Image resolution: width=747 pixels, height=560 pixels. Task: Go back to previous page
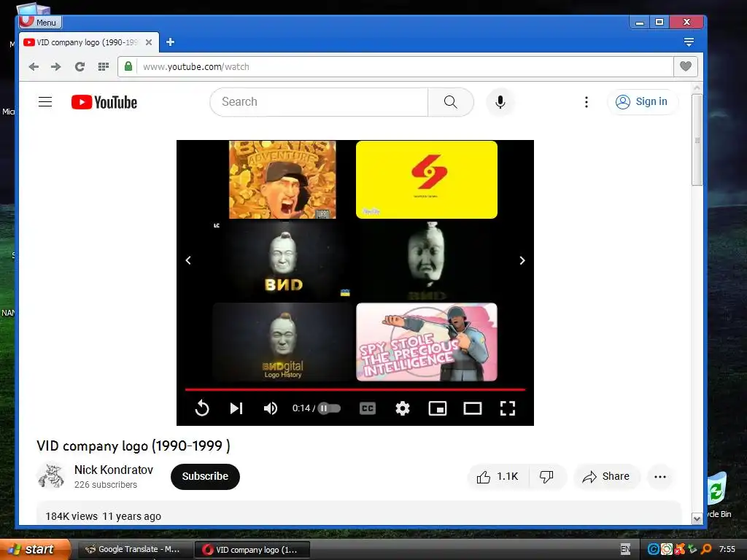pos(34,66)
